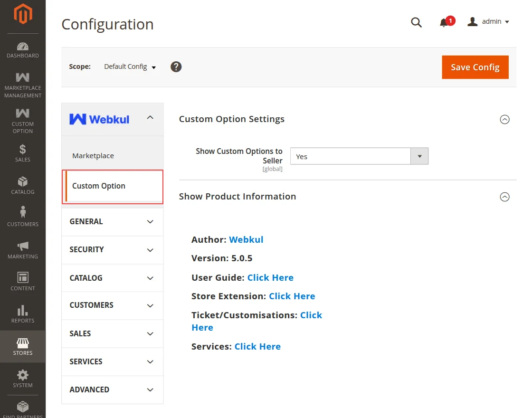
Task: Open the Default Config scope dropdown
Action: pyautogui.click(x=130, y=67)
